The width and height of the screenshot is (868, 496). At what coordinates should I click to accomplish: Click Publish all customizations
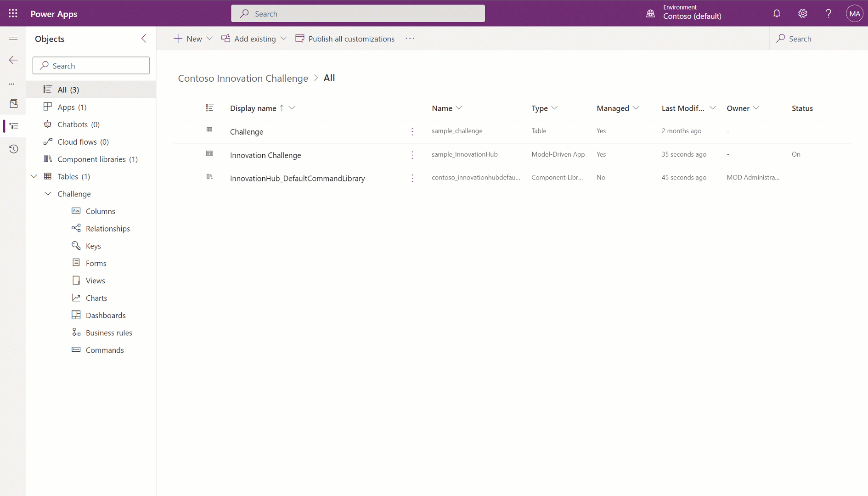(351, 39)
